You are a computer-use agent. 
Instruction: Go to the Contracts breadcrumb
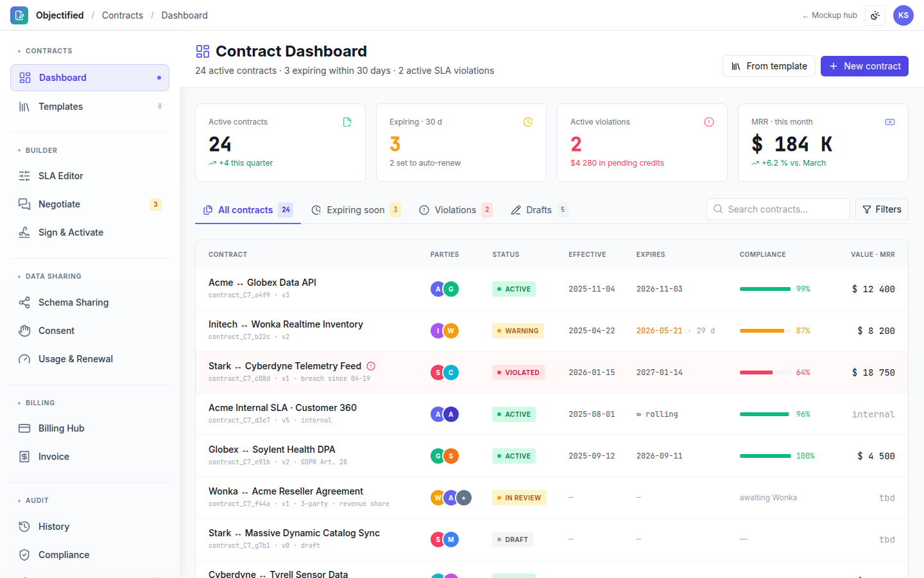[123, 15]
